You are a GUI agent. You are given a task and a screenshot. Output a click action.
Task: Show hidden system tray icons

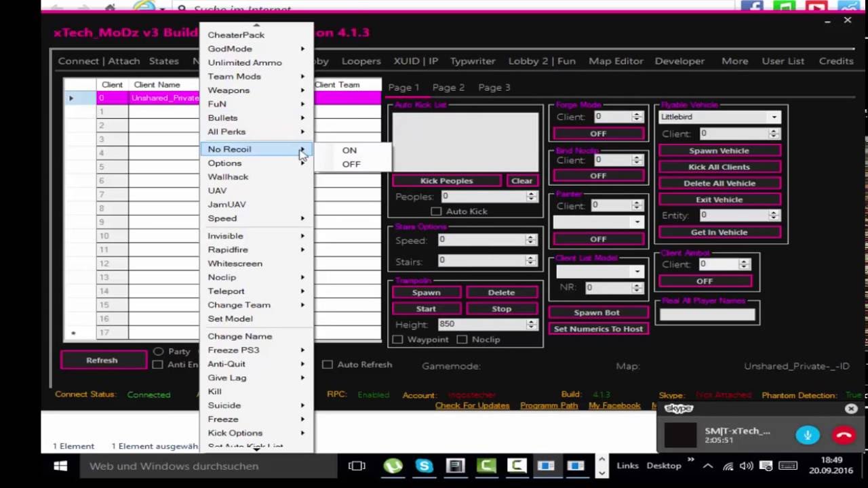pos(707,466)
